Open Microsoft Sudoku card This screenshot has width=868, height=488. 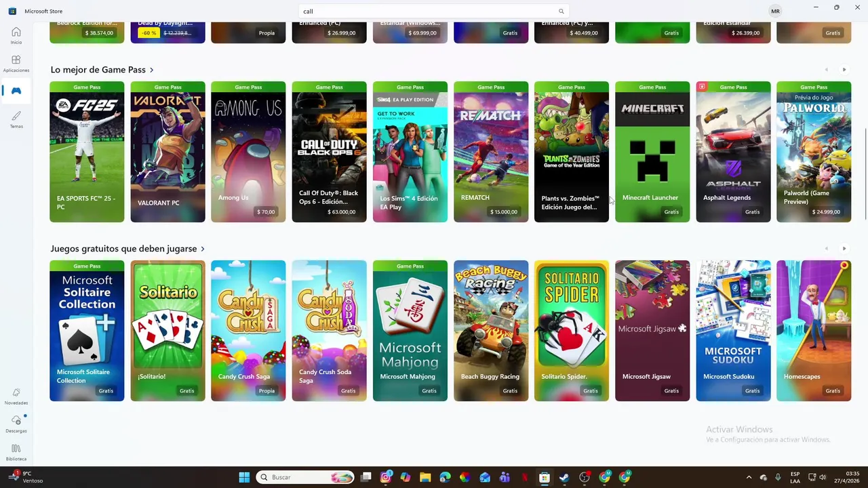click(x=733, y=331)
